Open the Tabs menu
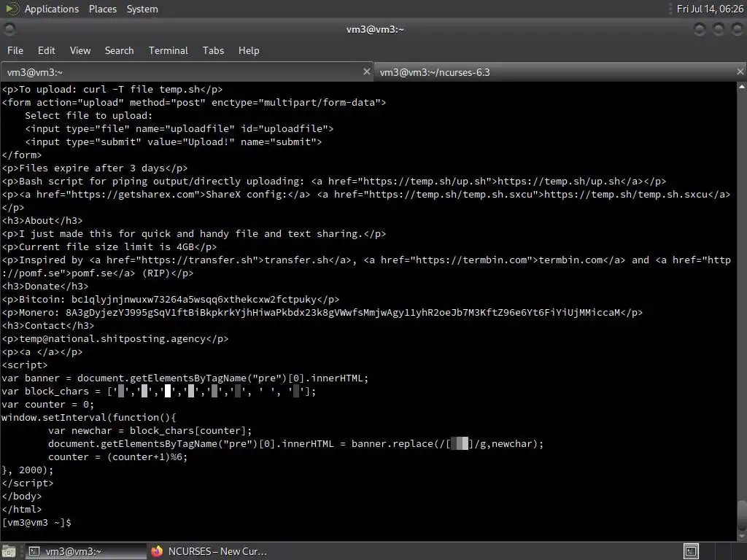747x560 pixels. click(x=213, y=50)
